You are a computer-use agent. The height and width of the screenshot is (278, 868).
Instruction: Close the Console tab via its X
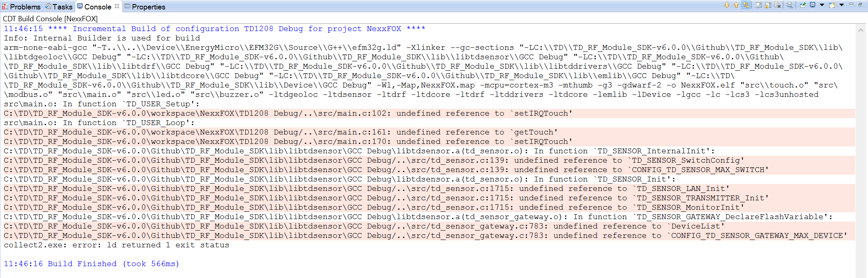point(117,6)
